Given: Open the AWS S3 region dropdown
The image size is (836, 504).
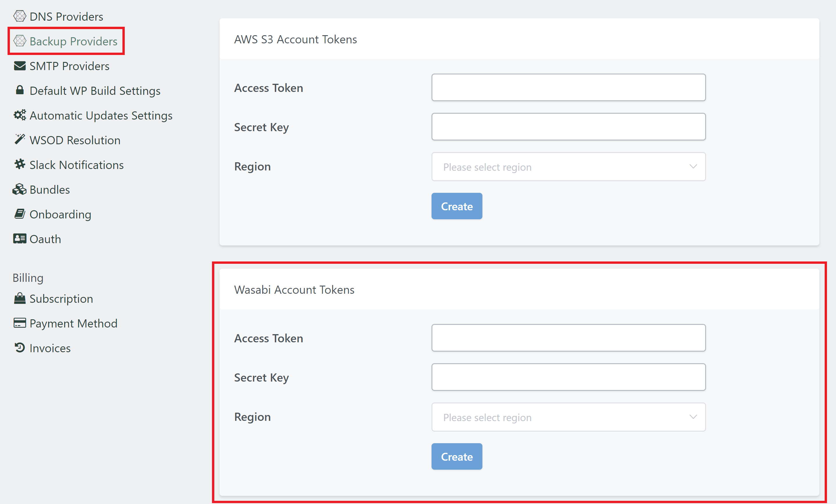Looking at the screenshot, I should [568, 167].
